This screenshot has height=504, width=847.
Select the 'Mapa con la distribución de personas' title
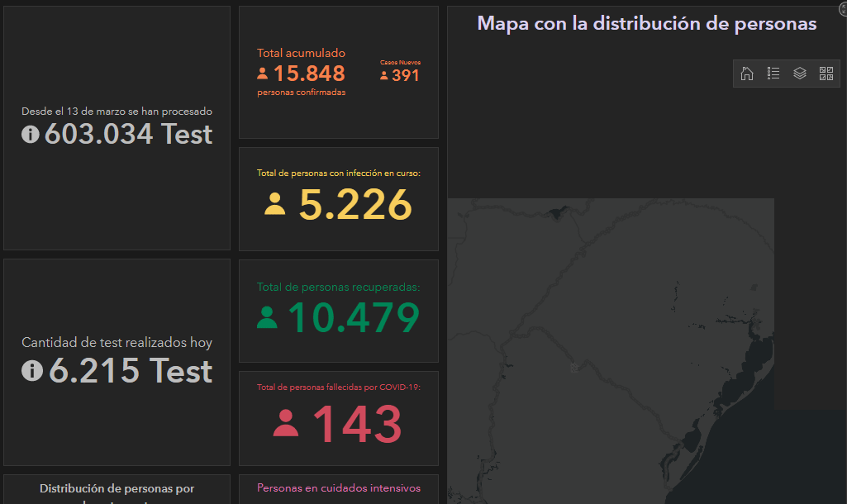[x=646, y=24]
